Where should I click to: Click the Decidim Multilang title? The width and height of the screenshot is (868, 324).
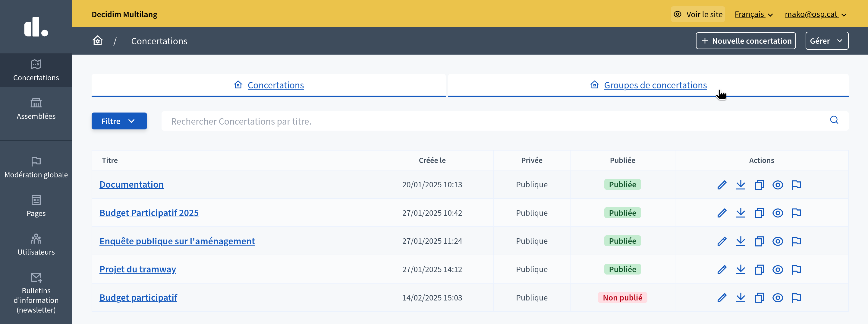[x=124, y=14]
